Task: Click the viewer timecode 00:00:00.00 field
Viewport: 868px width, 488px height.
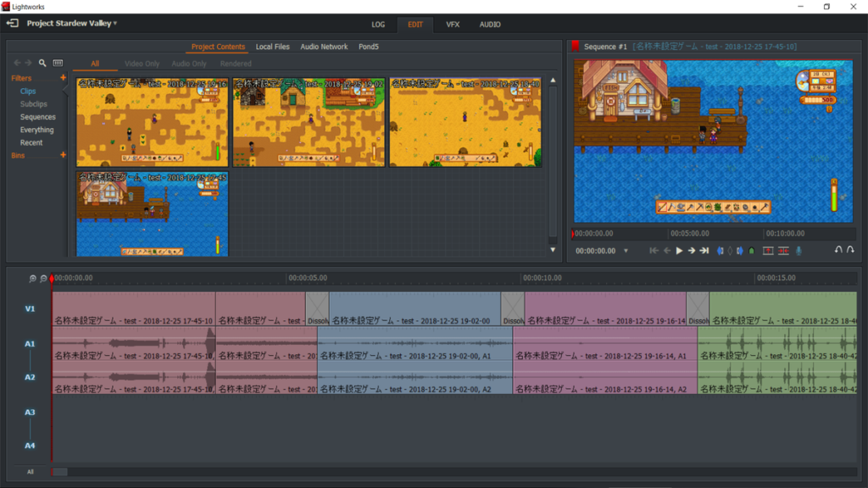Action: (x=596, y=251)
